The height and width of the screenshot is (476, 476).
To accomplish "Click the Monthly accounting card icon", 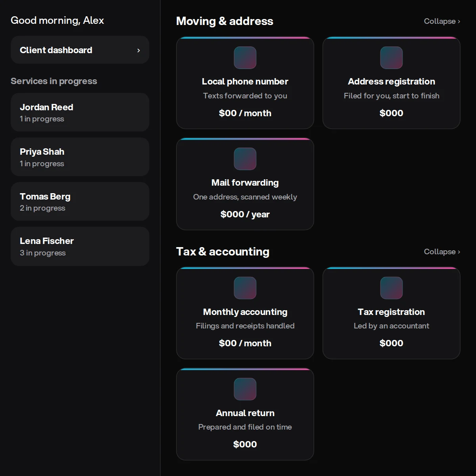I will (245, 288).
